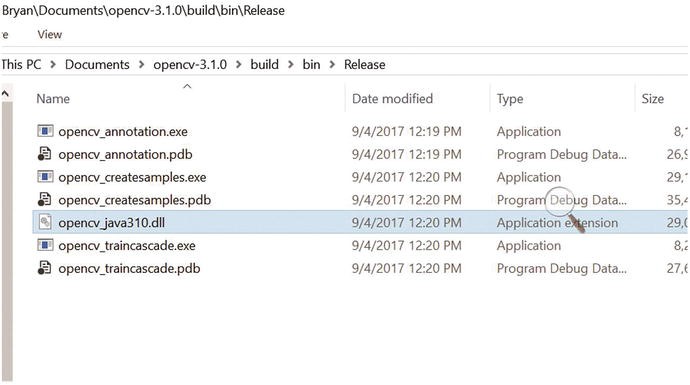Sort files by Name column header
This screenshot has height=385, width=690.
point(53,99)
